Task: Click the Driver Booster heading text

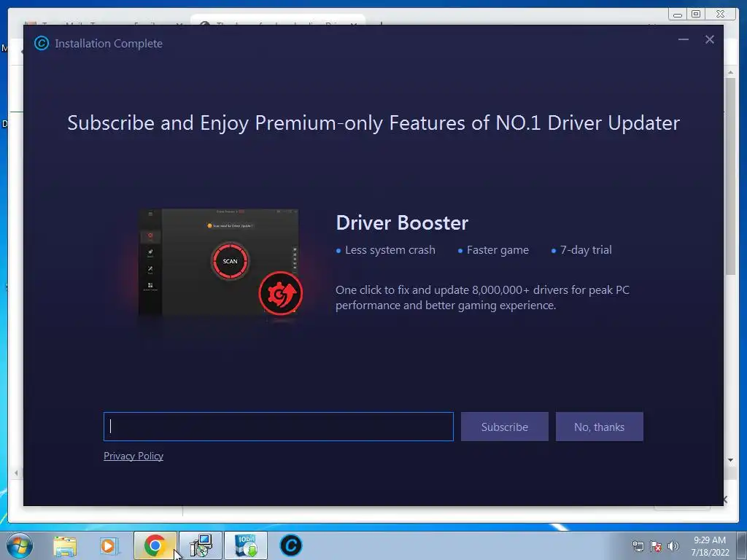Action: [402, 223]
